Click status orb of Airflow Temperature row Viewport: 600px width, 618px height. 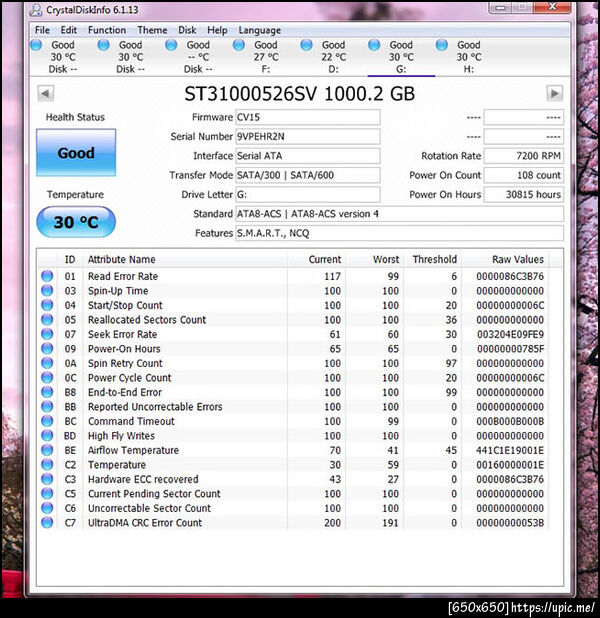pyautogui.click(x=47, y=450)
